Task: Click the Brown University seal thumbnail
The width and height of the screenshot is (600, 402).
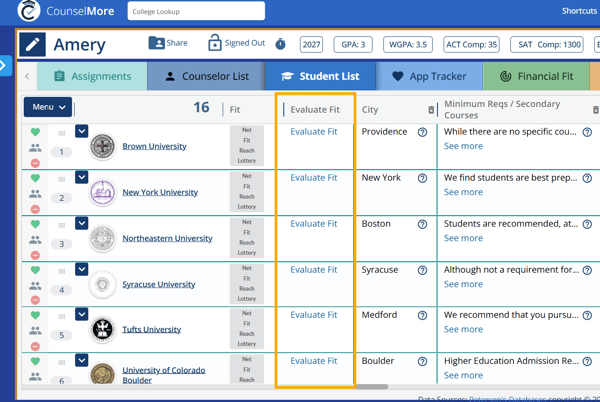Action: [x=102, y=146]
